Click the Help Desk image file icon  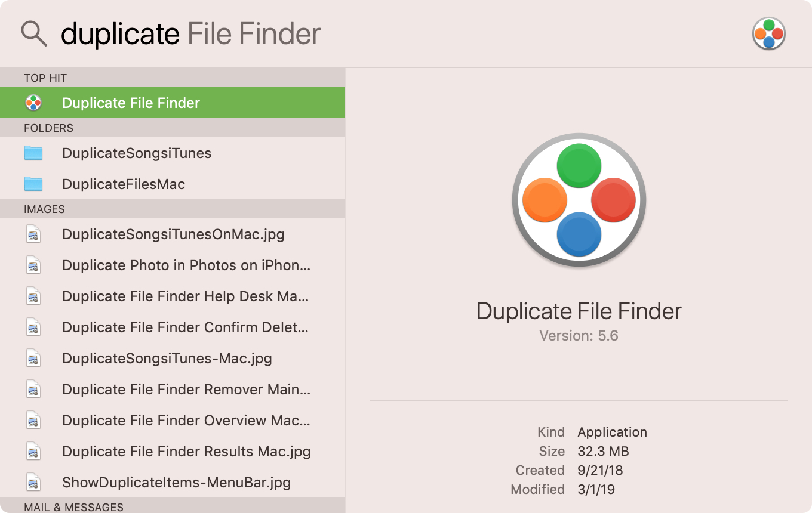point(33,296)
